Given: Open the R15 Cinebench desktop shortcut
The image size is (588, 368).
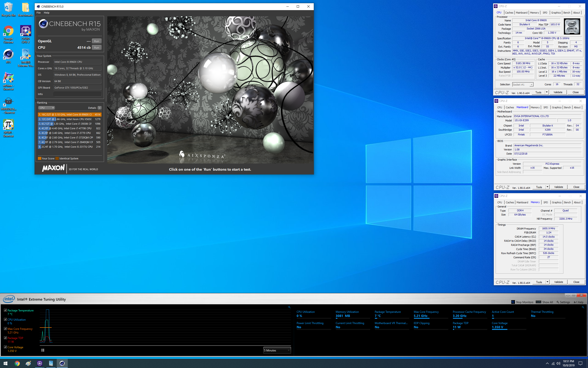Looking at the screenshot, I should point(8,56).
